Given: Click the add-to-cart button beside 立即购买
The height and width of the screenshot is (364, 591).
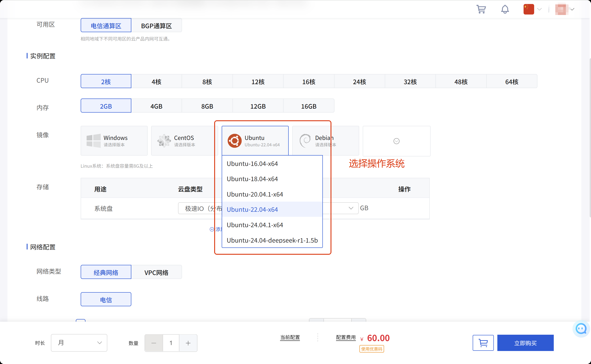Looking at the screenshot, I should [x=483, y=343].
